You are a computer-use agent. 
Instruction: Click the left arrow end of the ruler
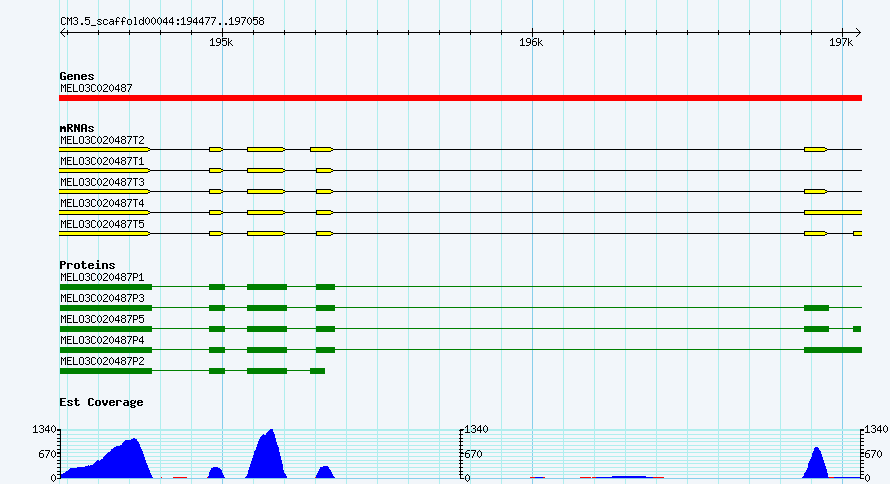pyautogui.click(x=63, y=33)
